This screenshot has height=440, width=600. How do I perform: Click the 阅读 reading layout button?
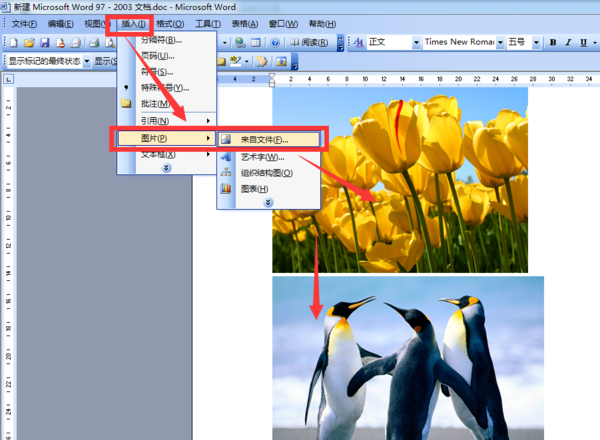click(310, 42)
